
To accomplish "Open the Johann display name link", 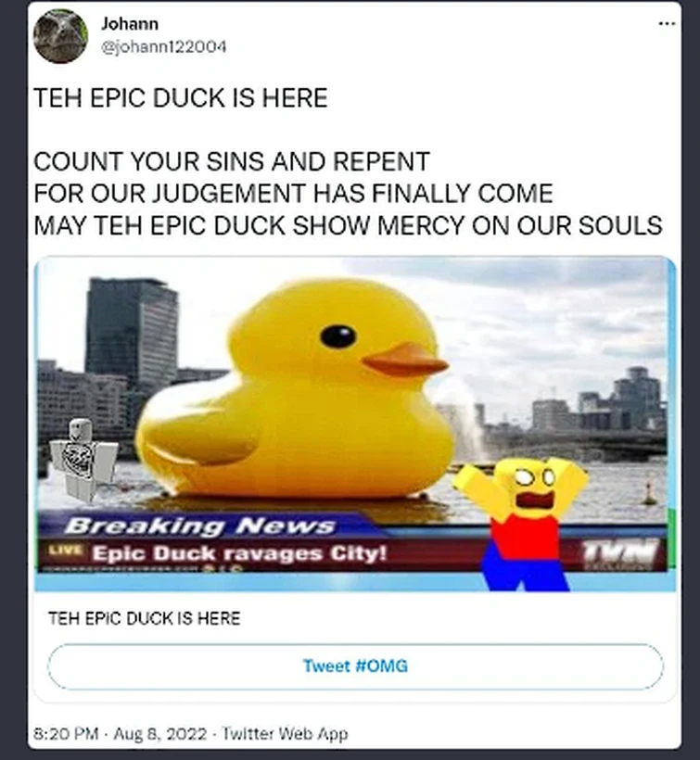I will click(130, 24).
